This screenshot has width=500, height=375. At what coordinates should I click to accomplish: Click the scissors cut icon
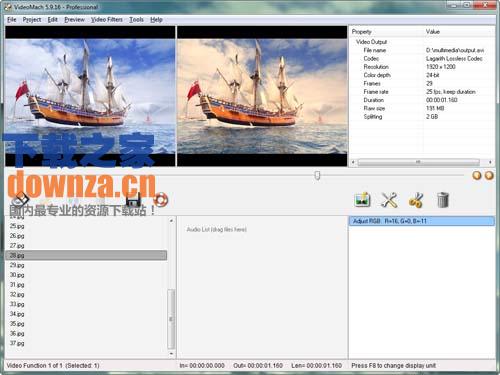click(x=416, y=200)
